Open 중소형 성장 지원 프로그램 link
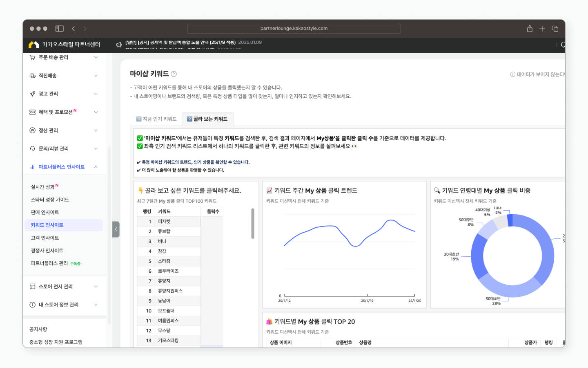 tap(56, 342)
